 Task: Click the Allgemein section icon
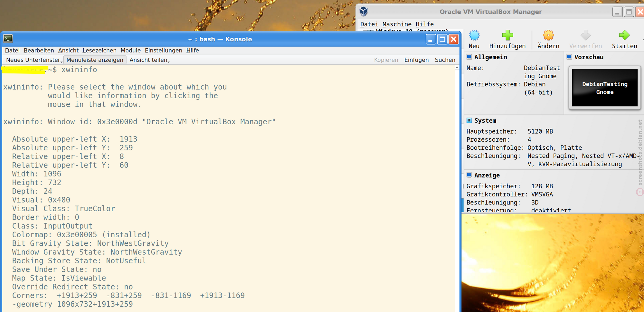(x=469, y=57)
